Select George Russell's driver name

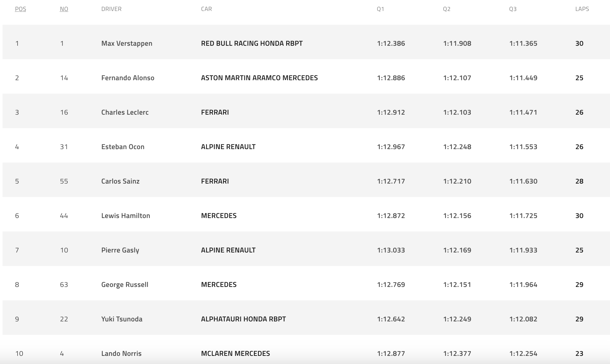pos(124,284)
